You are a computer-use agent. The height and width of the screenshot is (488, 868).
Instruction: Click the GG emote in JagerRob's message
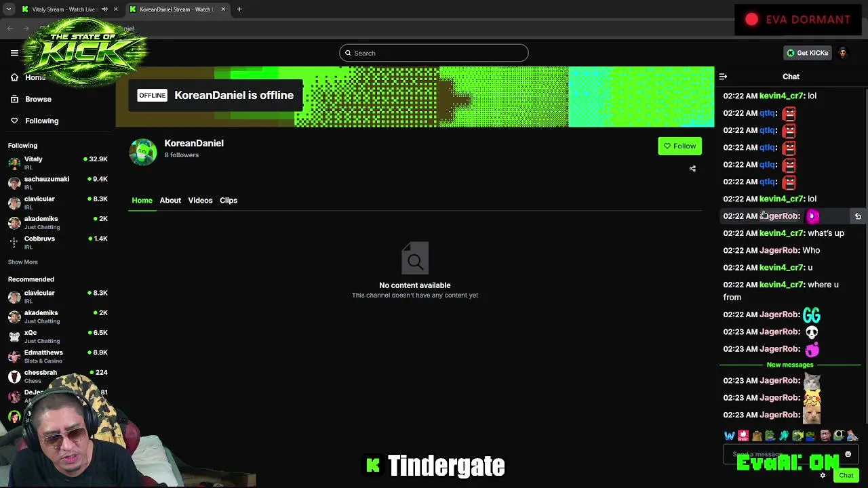point(812,314)
